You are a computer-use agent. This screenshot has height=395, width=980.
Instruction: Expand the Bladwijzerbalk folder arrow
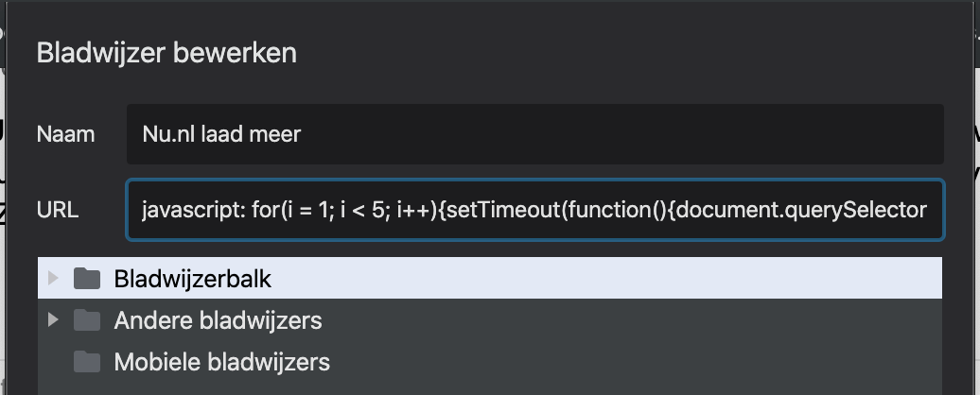pyautogui.click(x=53, y=279)
